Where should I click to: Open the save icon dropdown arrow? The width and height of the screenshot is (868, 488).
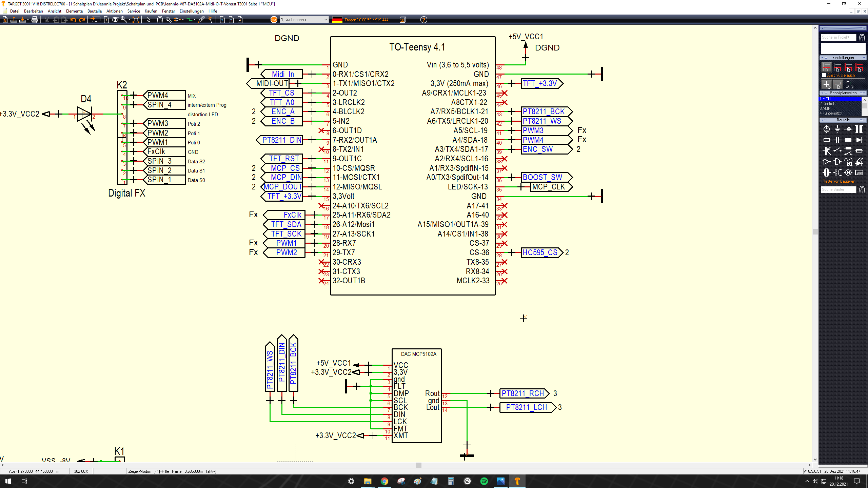point(28,20)
